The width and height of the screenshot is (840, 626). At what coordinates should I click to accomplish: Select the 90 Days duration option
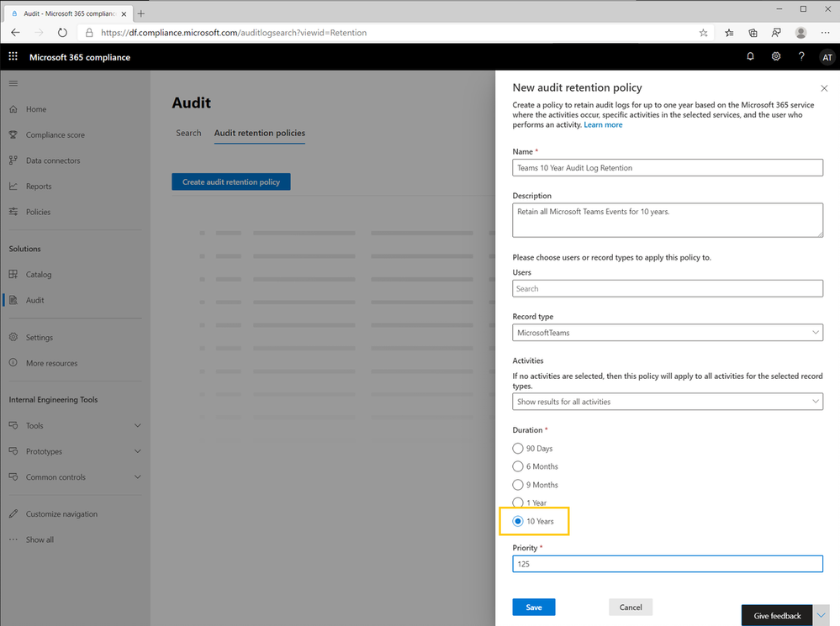[518, 449]
